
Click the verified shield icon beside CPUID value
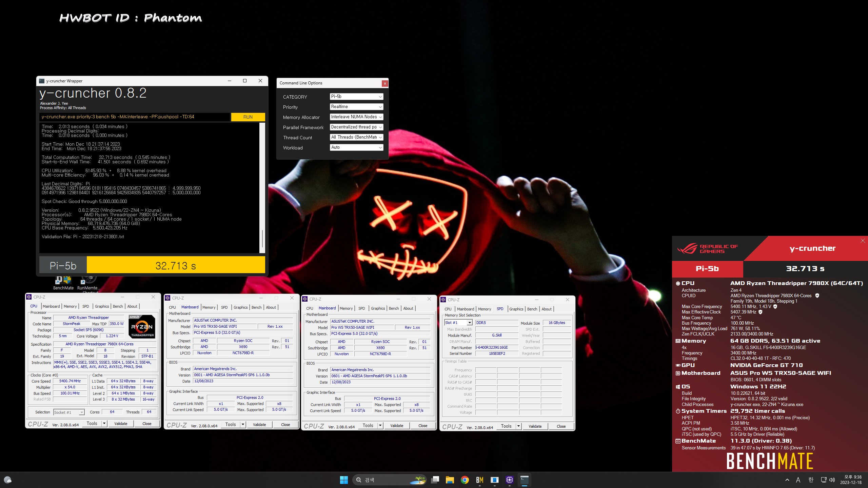pos(817,296)
